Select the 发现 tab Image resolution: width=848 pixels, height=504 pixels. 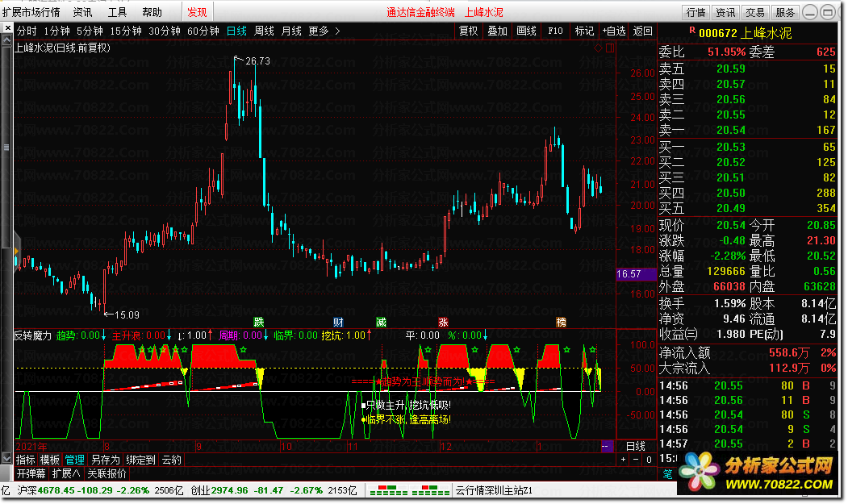pos(197,12)
